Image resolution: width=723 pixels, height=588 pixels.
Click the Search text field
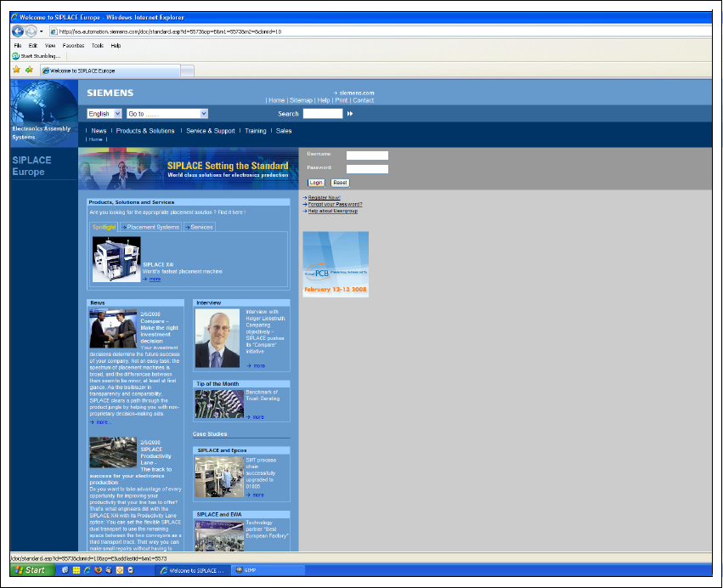tap(323, 114)
